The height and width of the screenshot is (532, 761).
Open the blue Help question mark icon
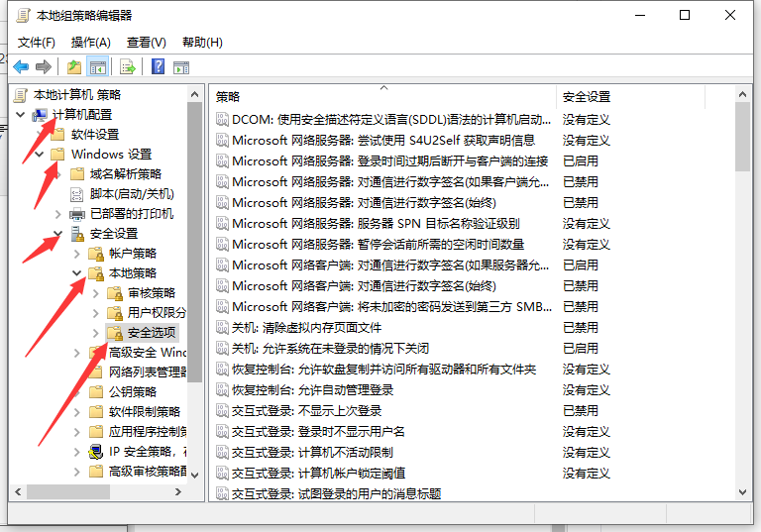tap(158, 67)
